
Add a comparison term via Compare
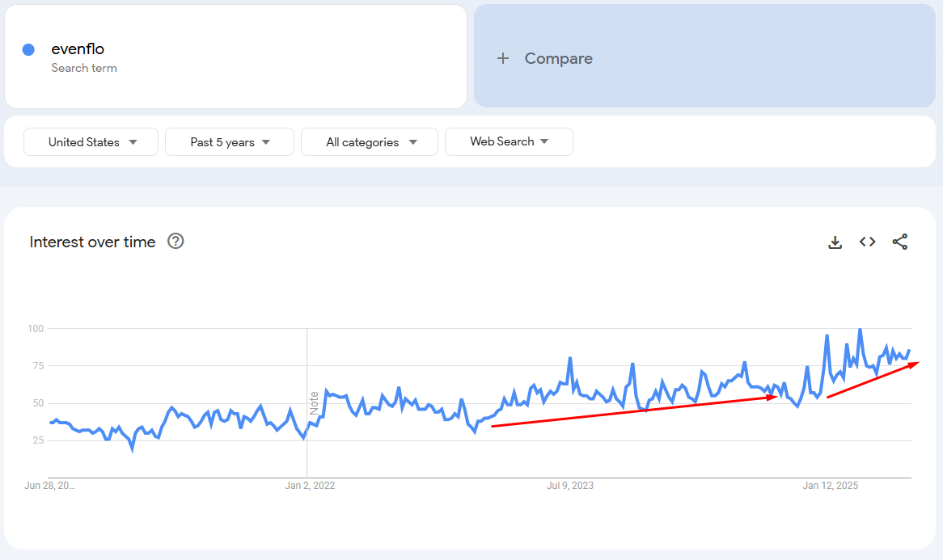[x=704, y=56]
